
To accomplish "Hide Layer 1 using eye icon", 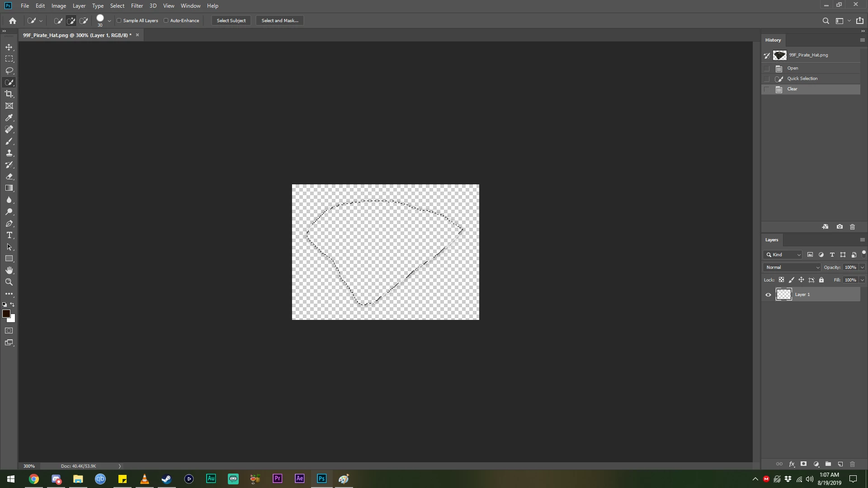I will pyautogui.click(x=768, y=295).
